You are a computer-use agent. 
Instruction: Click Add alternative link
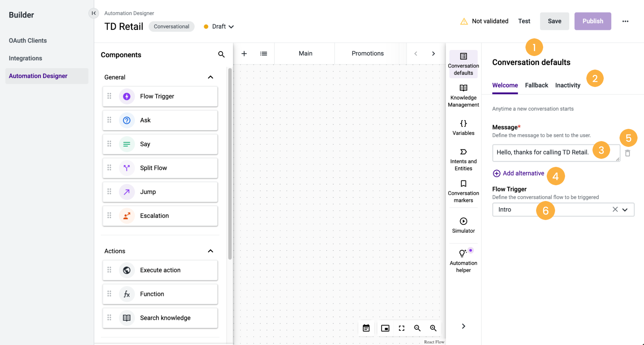pyautogui.click(x=518, y=173)
